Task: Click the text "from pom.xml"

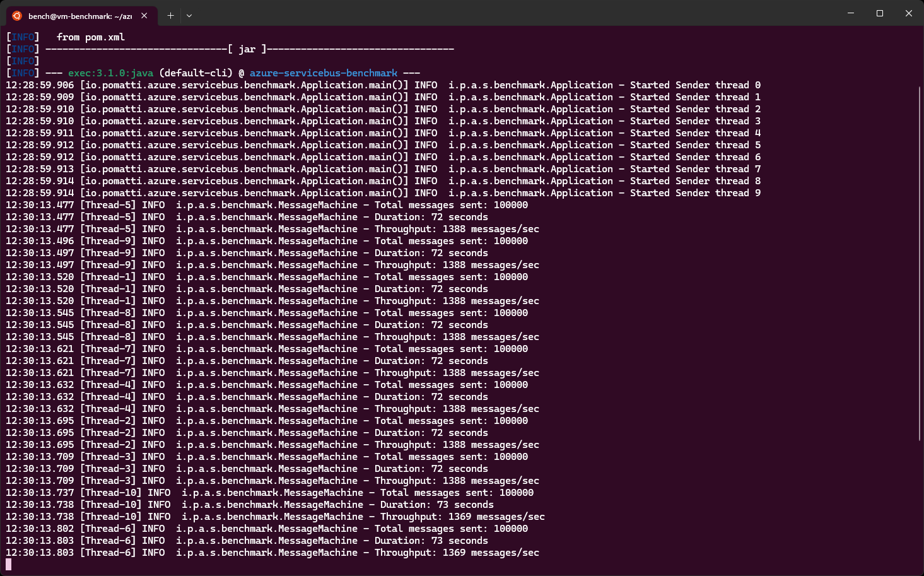Action: click(x=91, y=37)
